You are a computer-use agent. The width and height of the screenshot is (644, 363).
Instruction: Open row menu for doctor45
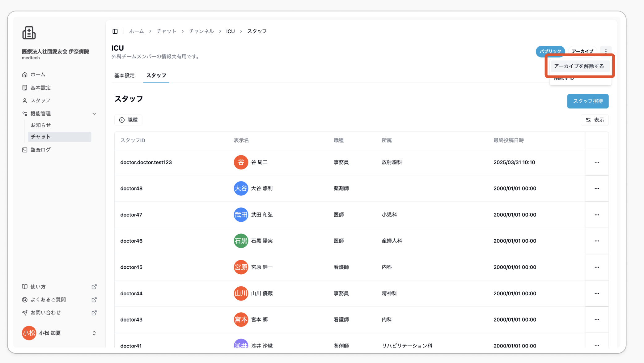point(597,267)
